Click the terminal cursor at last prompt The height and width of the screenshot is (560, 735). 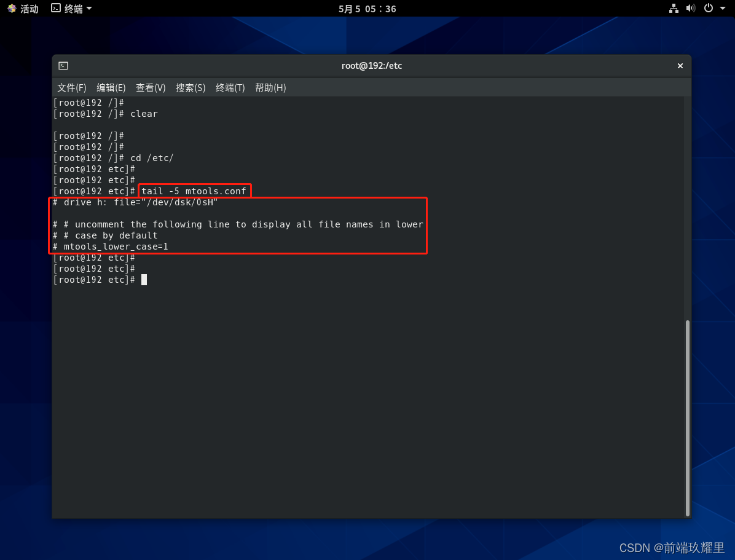click(x=144, y=280)
